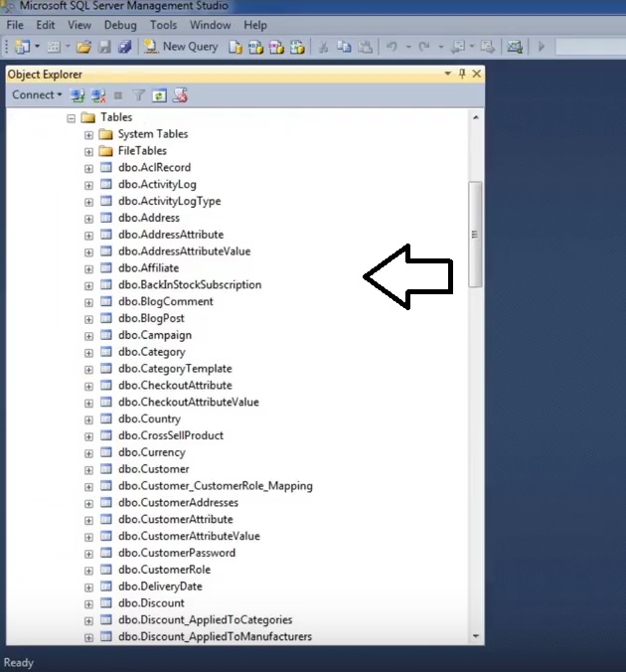This screenshot has width=626, height=672.
Task: Open the File menu
Action: (x=15, y=25)
